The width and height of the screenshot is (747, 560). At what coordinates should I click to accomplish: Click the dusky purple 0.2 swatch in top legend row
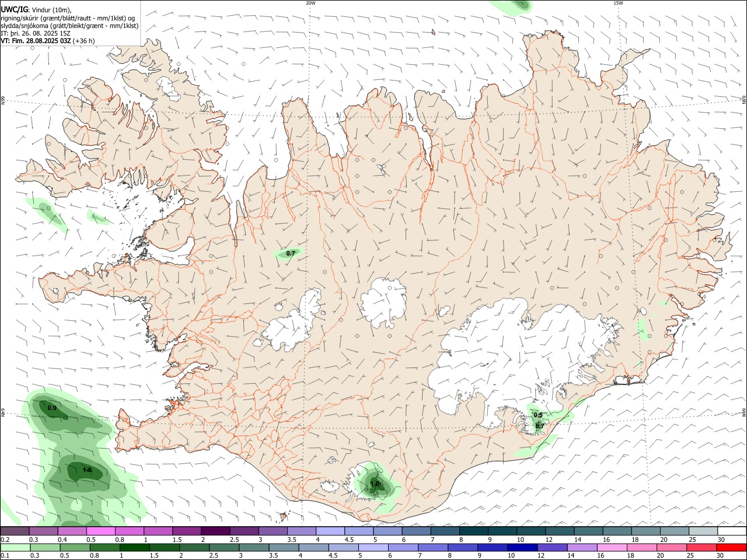15,531
